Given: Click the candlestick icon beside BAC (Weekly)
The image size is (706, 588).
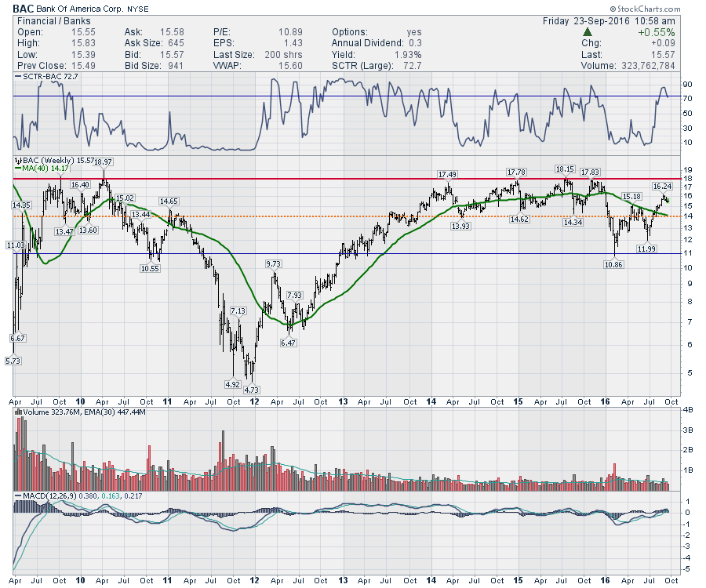Looking at the screenshot, I should pos(18,160).
